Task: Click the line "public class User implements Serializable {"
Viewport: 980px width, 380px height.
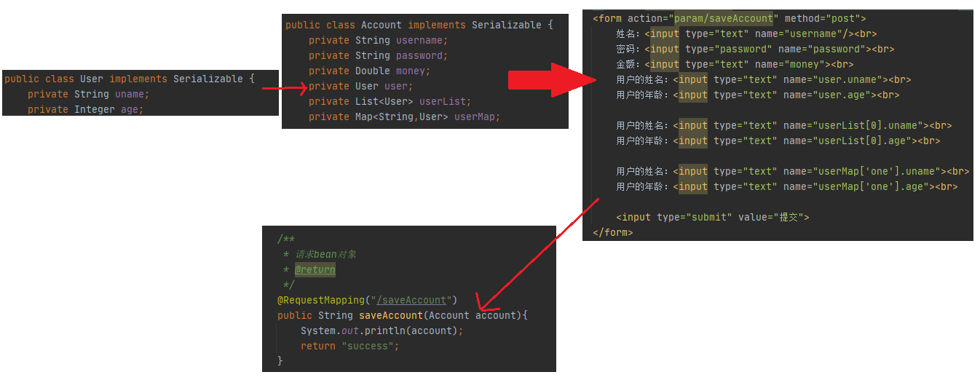Action: point(130,79)
